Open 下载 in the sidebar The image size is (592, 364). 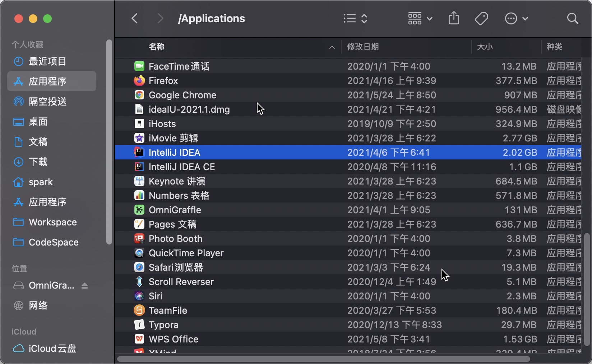click(52, 162)
